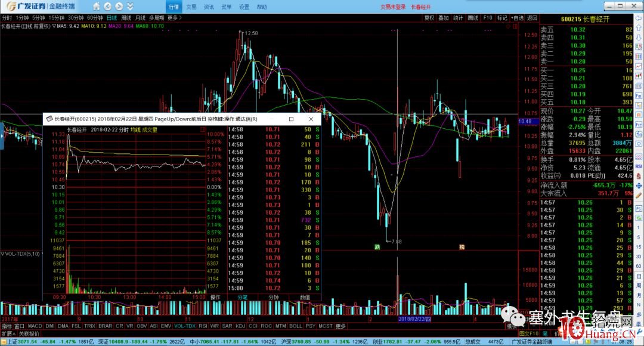The width and height of the screenshot is (644, 346).
Task: Select the TRIX indicator tab
Action: pos(89,326)
